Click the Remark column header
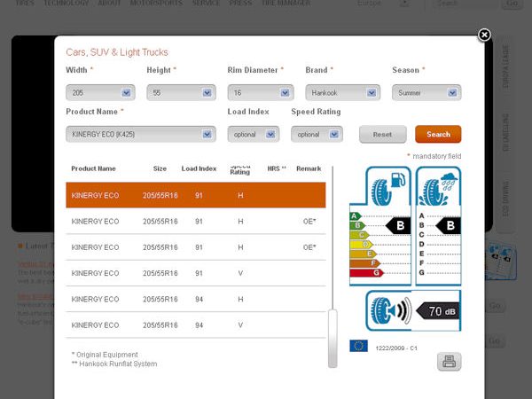Image resolution: width=532 pixels, height=399 pixels. click(309, 168)
